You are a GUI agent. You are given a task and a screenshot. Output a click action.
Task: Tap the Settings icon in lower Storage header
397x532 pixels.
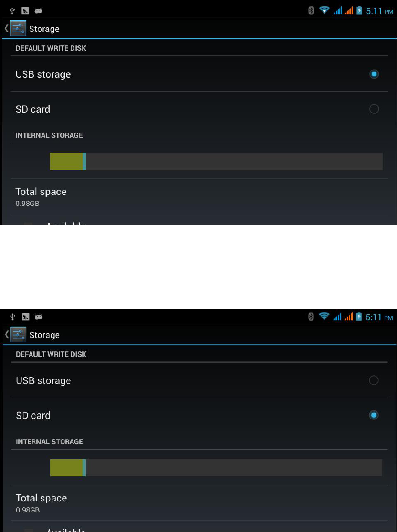pos(18,335)
